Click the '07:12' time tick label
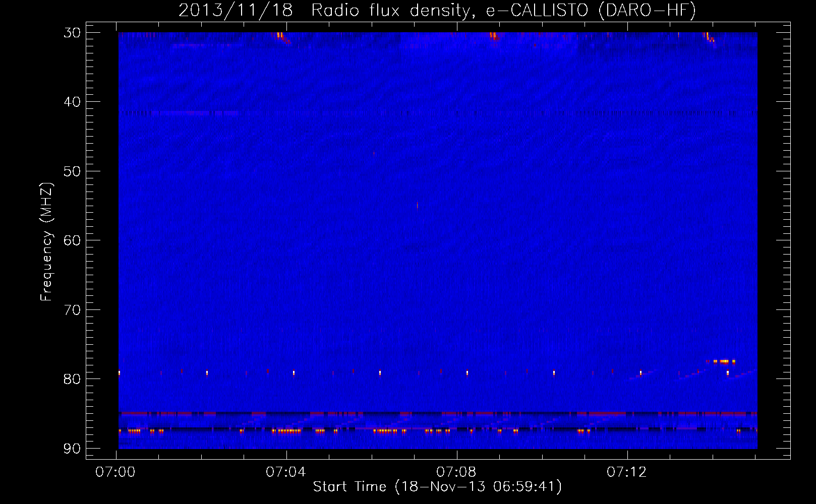 coord(627,472)
